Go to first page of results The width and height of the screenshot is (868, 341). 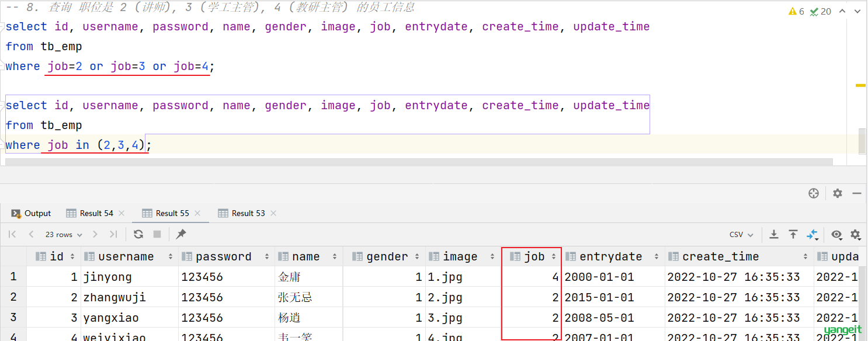coord(12,234)
